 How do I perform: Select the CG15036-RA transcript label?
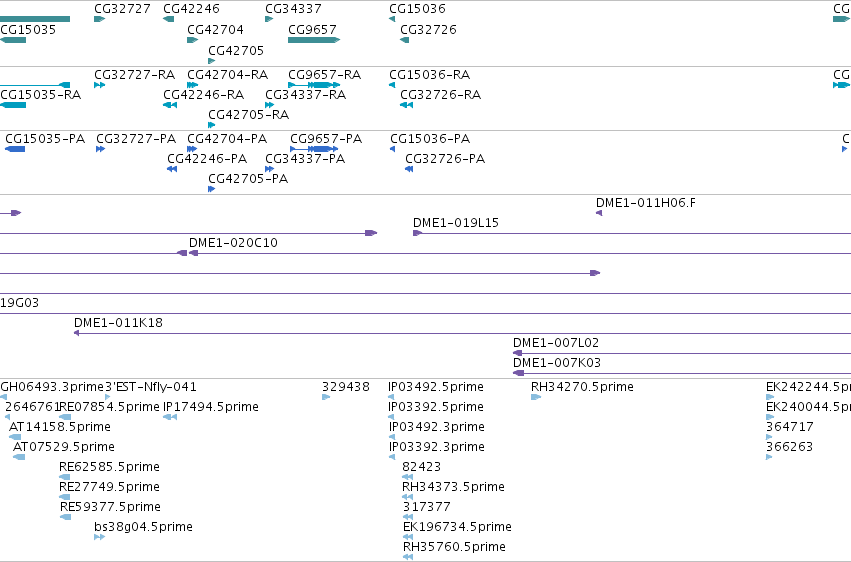tap(430, 74)
